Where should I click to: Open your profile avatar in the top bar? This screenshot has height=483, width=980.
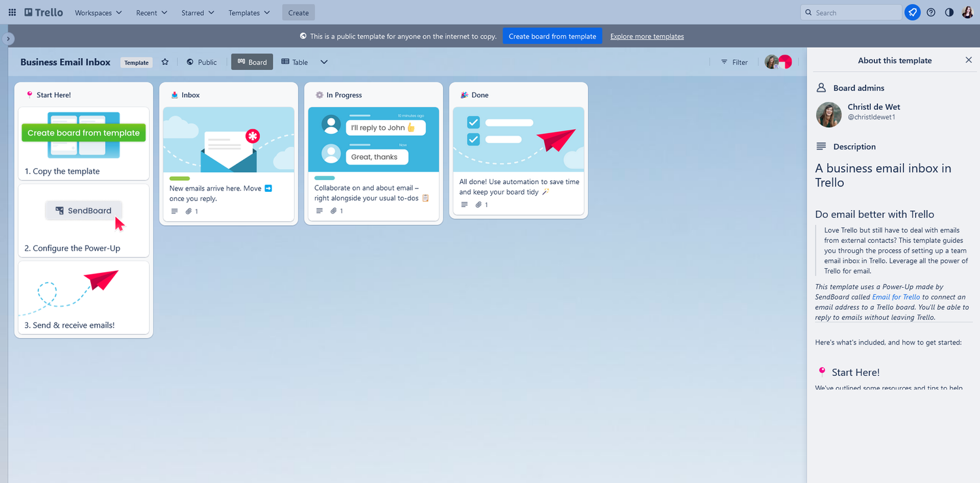968,12
